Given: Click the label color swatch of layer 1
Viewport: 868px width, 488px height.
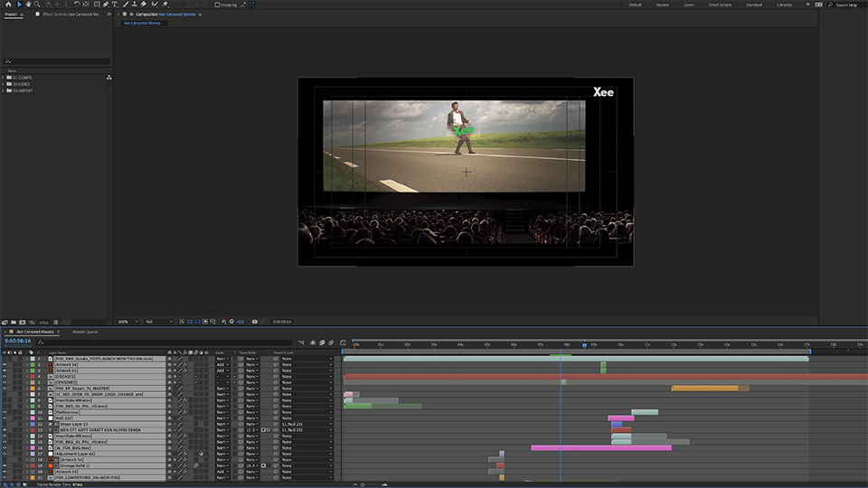Looking at the screenshot, I should pos(33,359).
